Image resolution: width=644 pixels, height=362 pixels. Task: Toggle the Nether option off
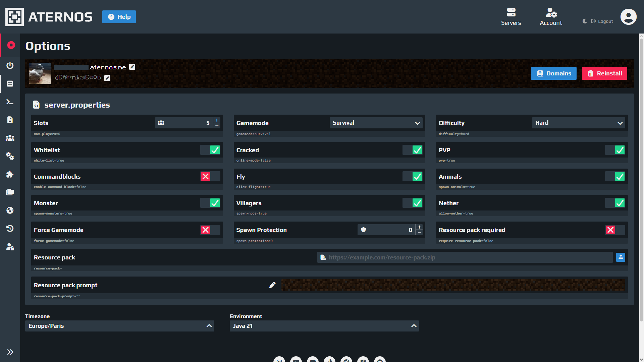pyautogui.click(x=615, y=203)
